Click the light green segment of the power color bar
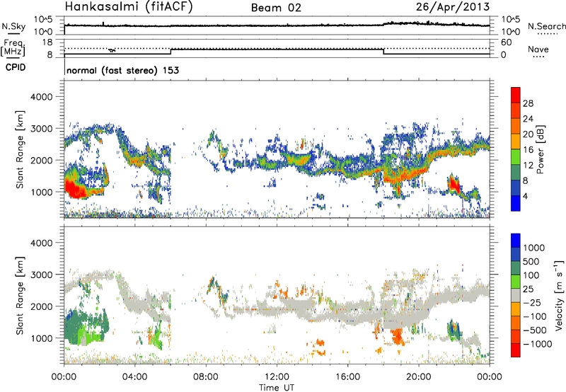The height and width of the screenshot is (392, 566). (x=515, y=157)
